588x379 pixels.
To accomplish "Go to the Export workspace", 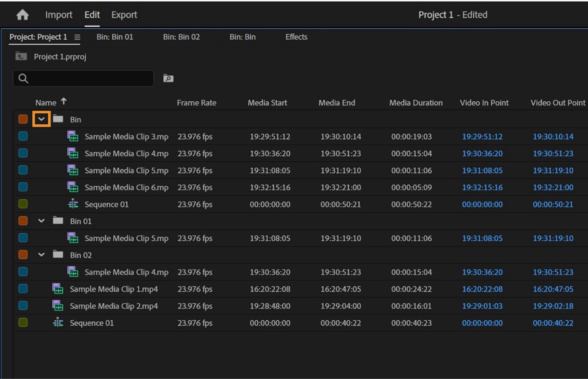I will pos(124,15).
